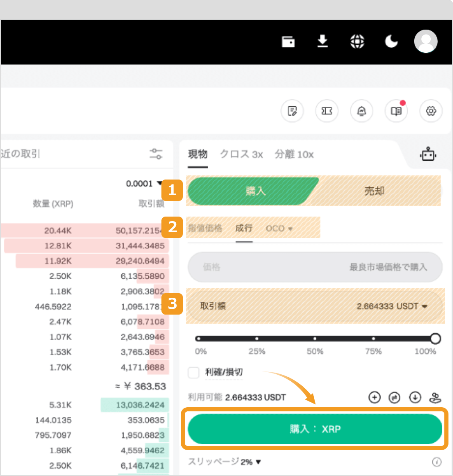453x476 pixels.
Task: Click the 353.0635 buy order row
Action: tap(84, 420)
